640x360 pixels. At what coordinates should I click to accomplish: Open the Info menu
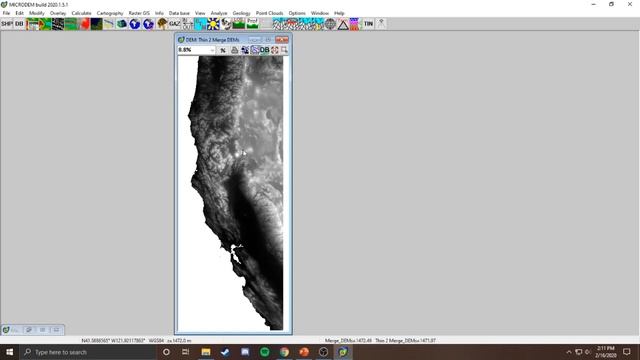[159, 13]
